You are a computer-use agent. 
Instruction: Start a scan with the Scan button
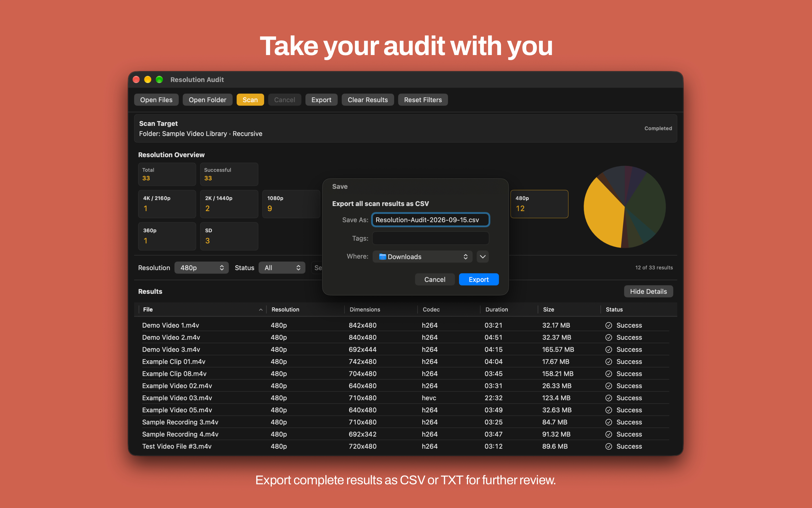point(250,100)
